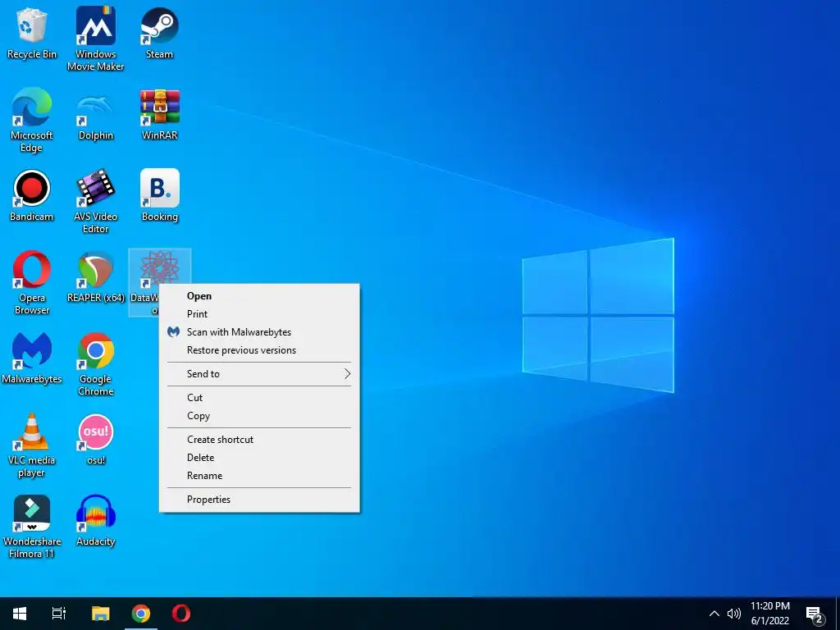Select the WinRAR desktop icon
The image size is (840, 630).
(x=159, y=115)
